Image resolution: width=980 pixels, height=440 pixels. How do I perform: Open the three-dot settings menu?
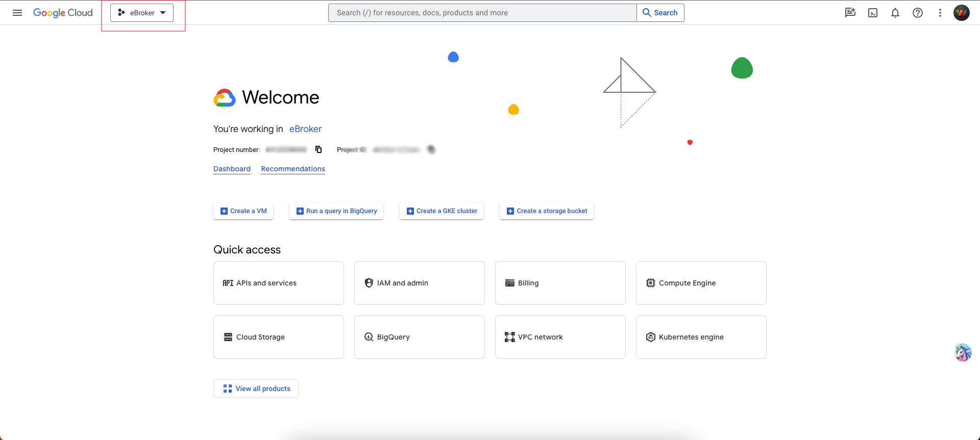[940, 13]
